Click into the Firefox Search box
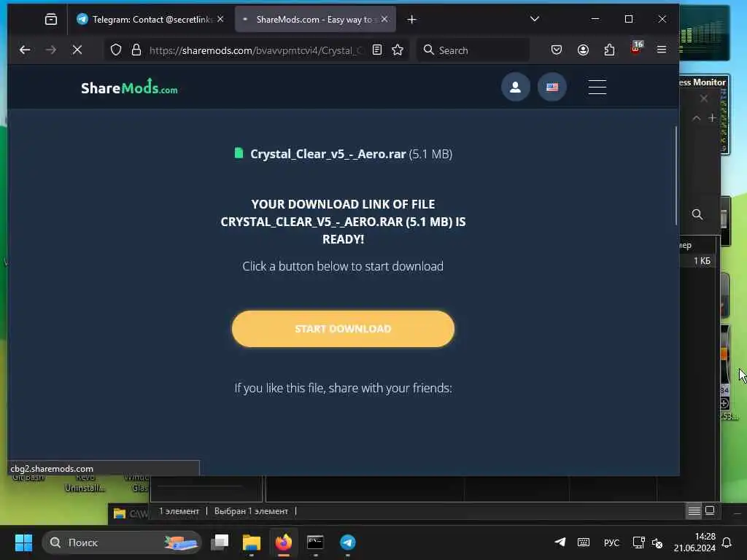The width and height of the screenshot is (747, 560). [x=473, y=50]
